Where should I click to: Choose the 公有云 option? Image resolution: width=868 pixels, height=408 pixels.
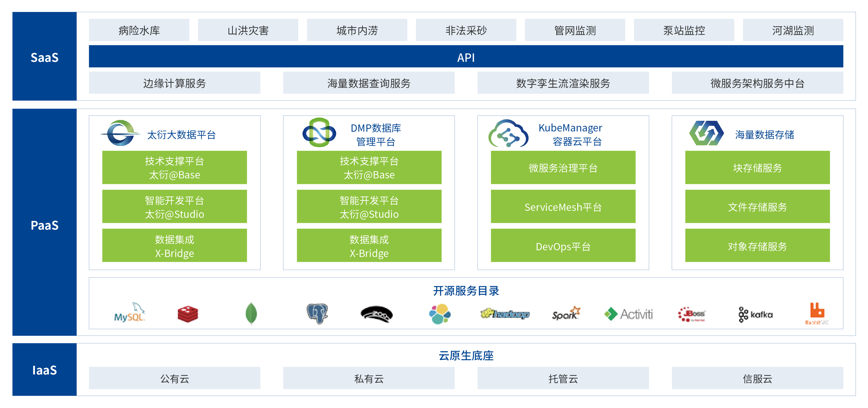point(174,378)
